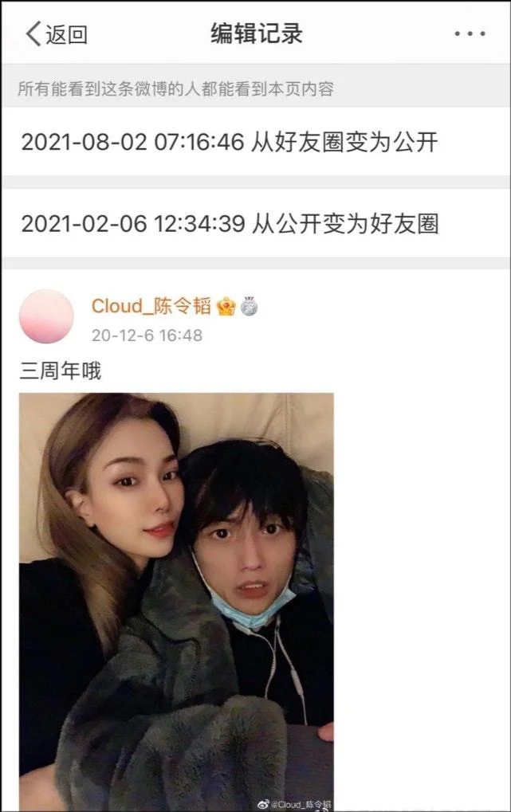The height and width of the screenshot is (812, 511).
Task: Tap the silver medal badge beside username
Action: point(249,306)
